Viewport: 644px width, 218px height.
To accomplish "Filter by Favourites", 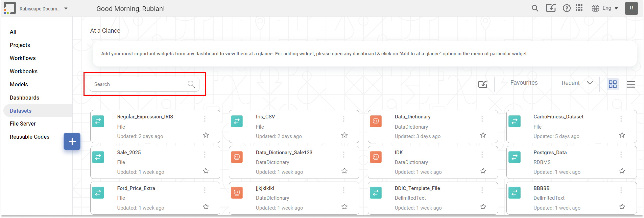I will 524,83.
